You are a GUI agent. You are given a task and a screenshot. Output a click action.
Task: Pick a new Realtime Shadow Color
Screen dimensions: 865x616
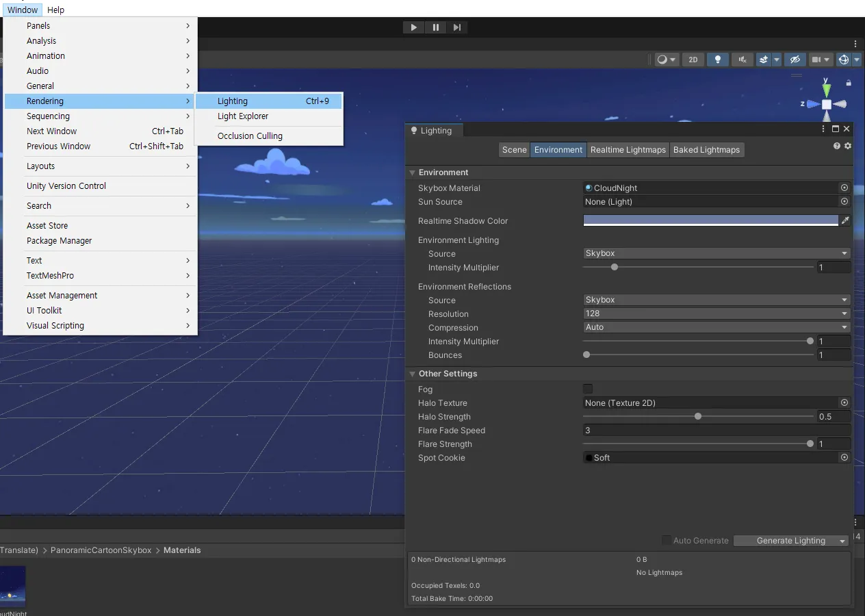click(710, 220)
